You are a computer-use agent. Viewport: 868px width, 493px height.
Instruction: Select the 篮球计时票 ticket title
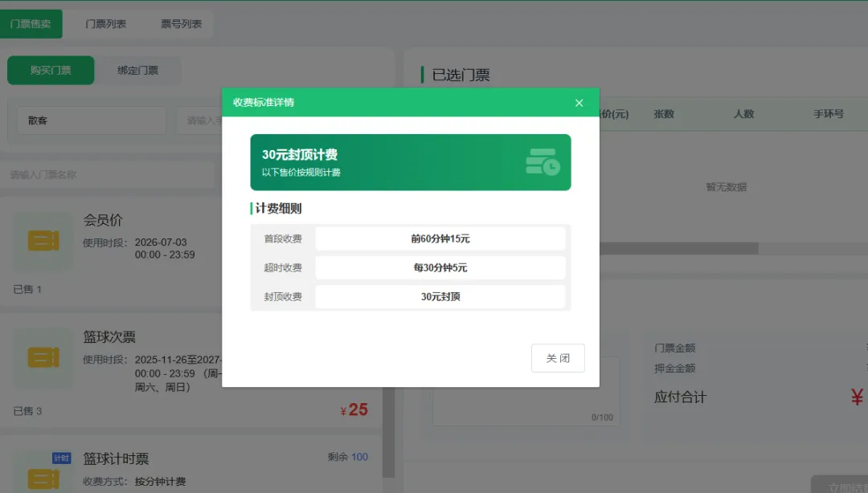116,458
